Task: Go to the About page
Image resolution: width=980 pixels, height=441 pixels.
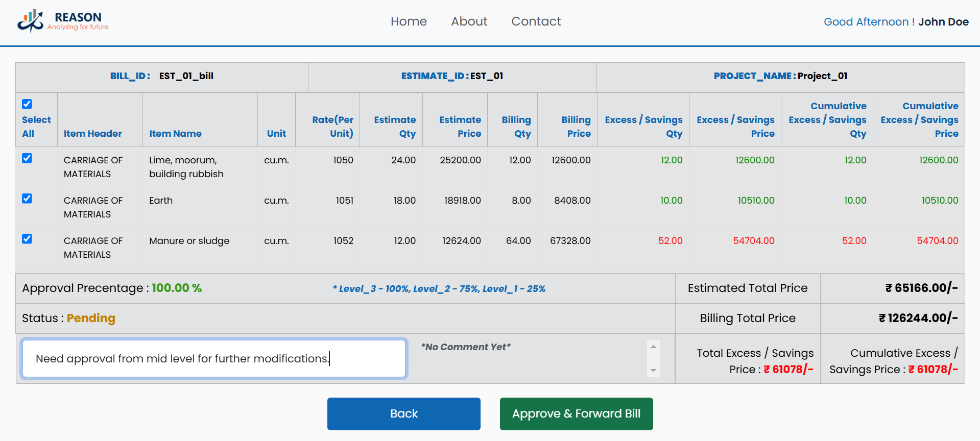Action: pos(469,21)
